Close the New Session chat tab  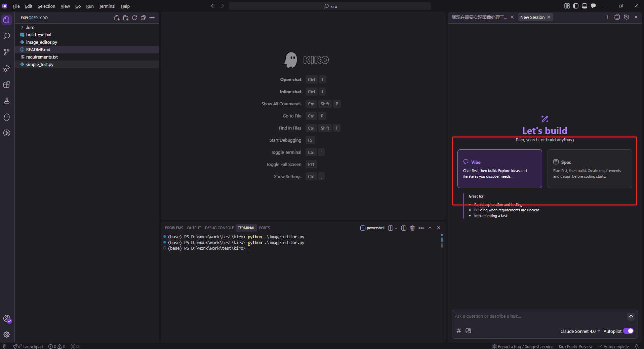point(549,17)
